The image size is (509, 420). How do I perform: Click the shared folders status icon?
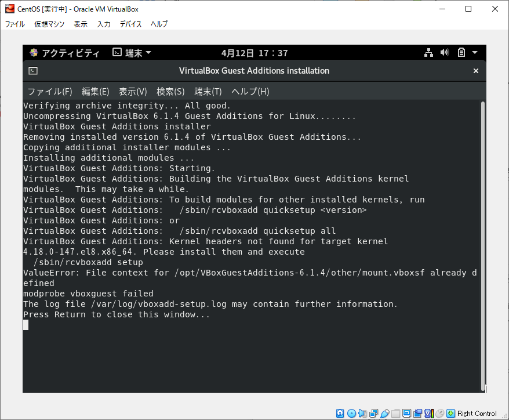(396, 413)
